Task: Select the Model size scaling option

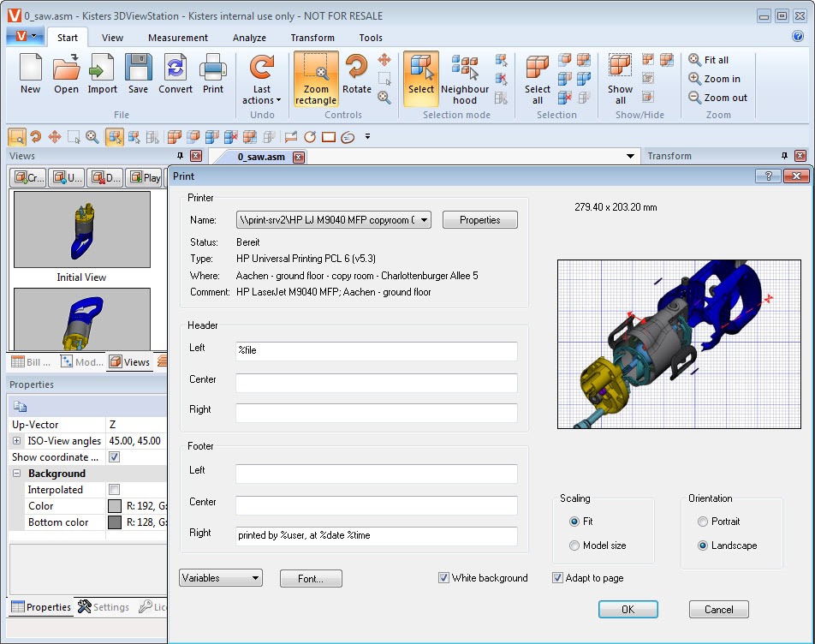Action: tap(574, 546)
